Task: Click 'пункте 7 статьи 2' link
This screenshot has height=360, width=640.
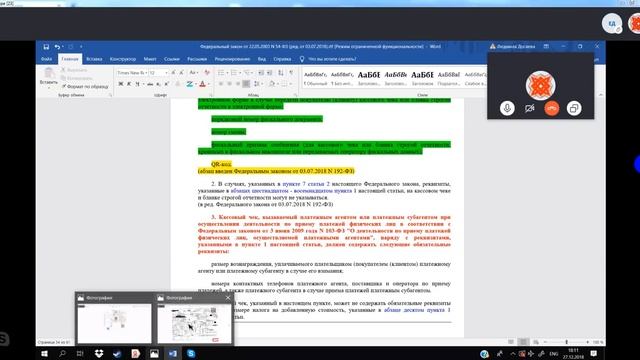Action: pos(306,184)
